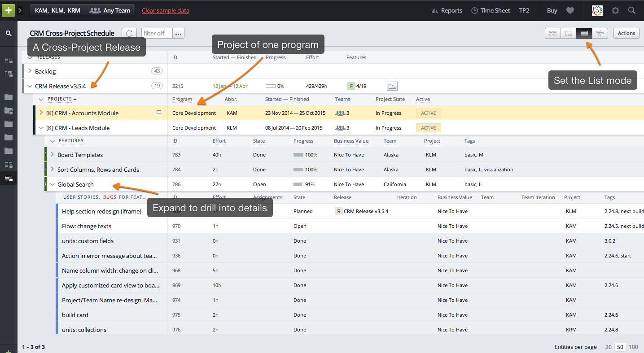The image size is (644, 353).
Task: Collapse the CRM Release v3.5.4 row
Action: pyautogui.click(x=30, y=86)
